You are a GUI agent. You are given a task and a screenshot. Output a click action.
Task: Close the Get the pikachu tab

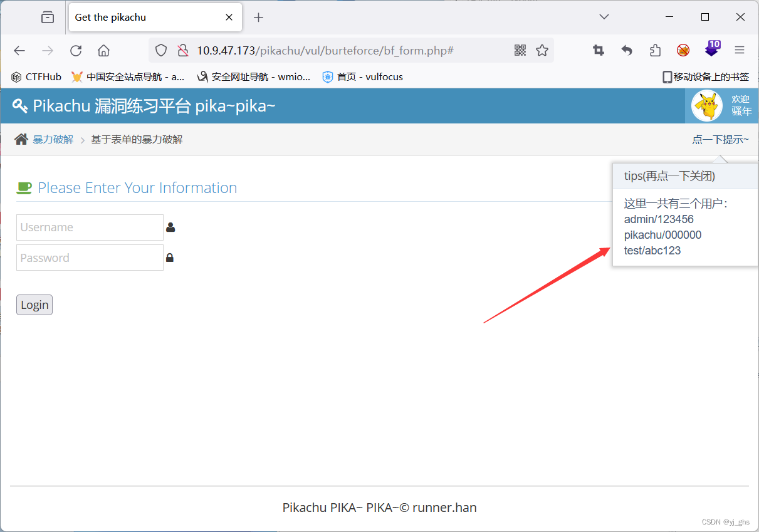point(229,18)
